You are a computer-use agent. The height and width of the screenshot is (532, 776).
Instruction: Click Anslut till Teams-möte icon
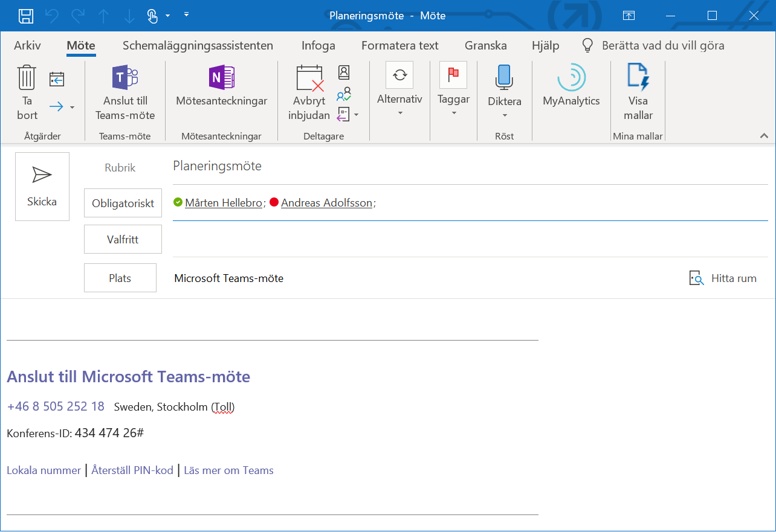click(125, 78)
